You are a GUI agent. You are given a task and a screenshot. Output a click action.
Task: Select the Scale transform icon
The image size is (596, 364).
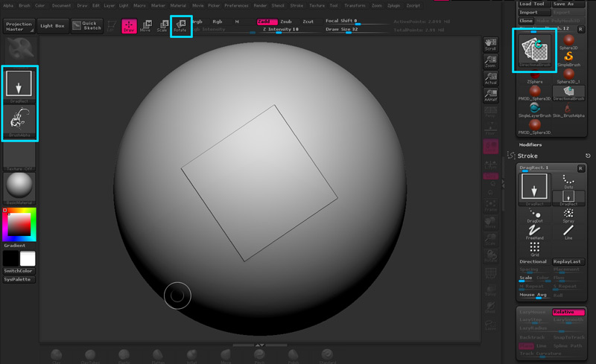coord(162,26)
